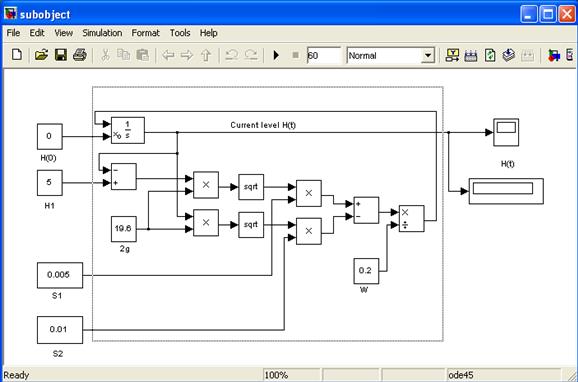Open the View menu
578x382 pixels.
click(63, 33)
